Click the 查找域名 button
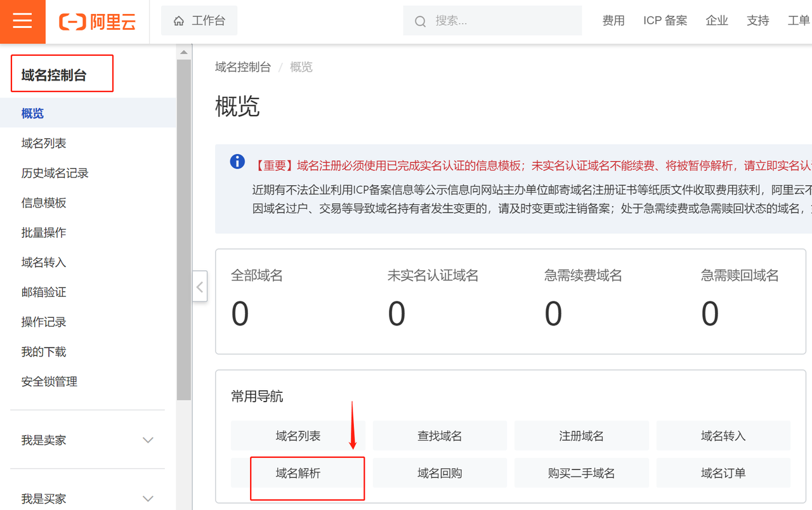 pos(440,435)
